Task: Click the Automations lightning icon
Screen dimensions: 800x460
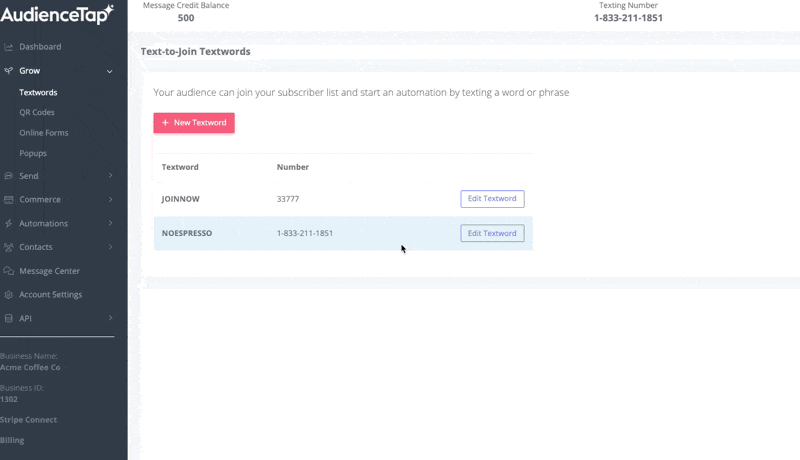Action: tap(8, 223)
